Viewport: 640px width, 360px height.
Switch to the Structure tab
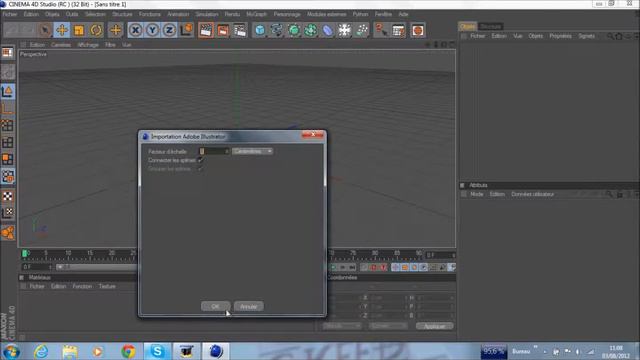pyautogui.click(x=490, y=26)
